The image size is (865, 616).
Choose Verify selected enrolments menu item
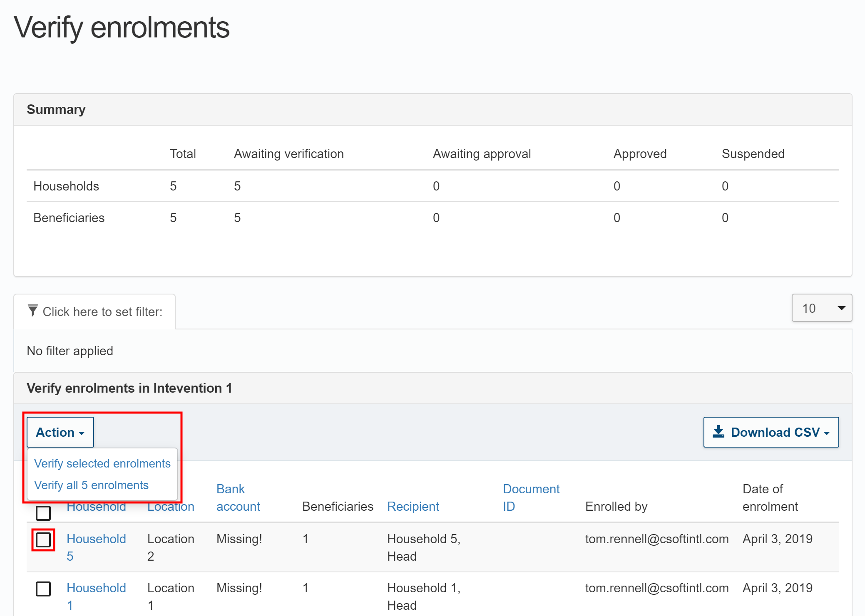[102, 463]
